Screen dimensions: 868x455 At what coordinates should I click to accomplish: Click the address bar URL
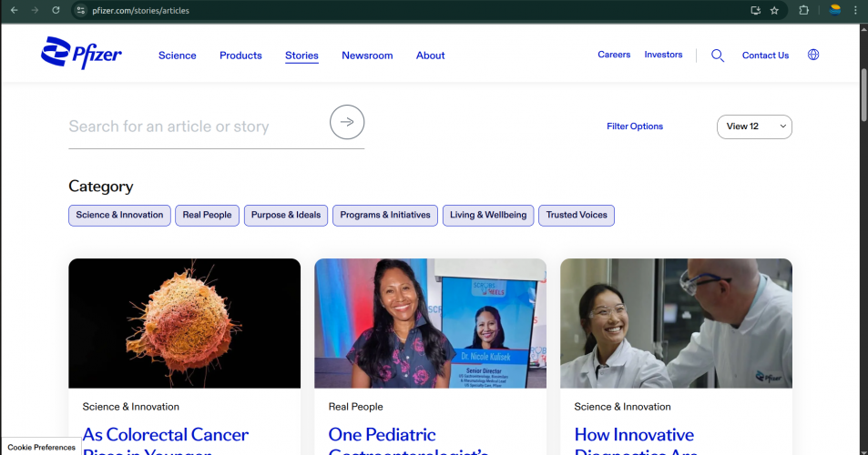point(140,11)
